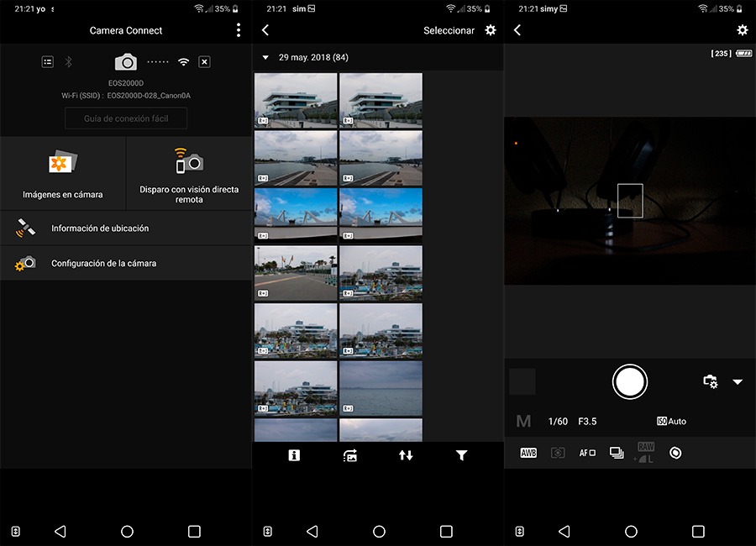Expand the shooting options down arrow

(738, 382)
